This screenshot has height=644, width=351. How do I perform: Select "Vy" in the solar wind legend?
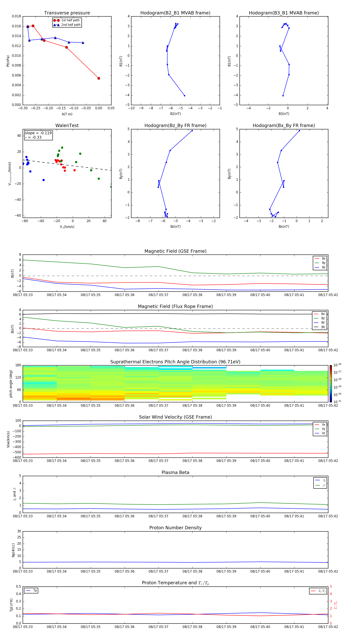[x=320, y=429]
